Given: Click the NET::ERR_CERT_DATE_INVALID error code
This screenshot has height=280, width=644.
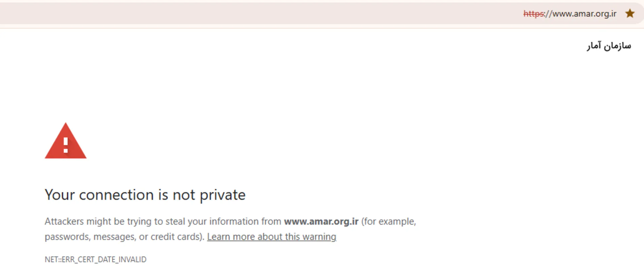Looking at the screenshot, I should click(x=96, y=260).
